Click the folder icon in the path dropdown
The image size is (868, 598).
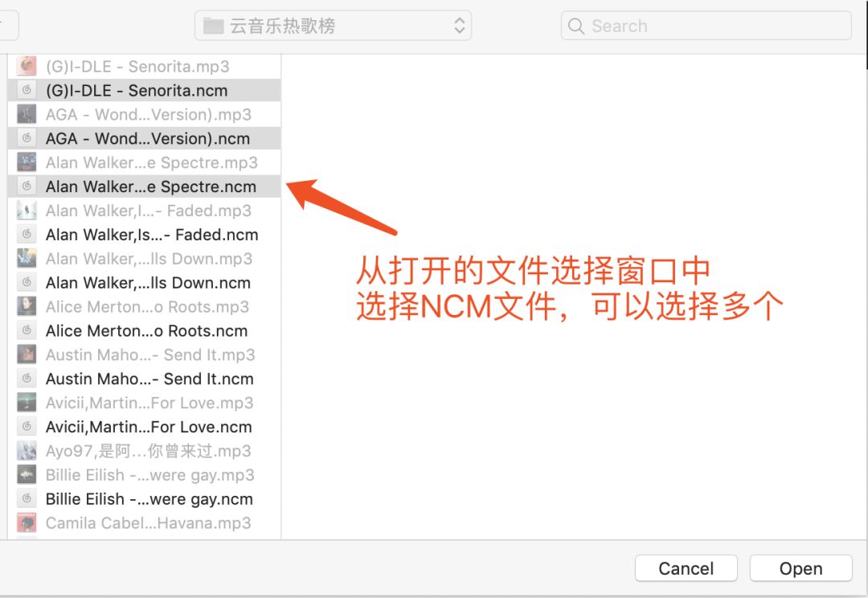point(211,25)
